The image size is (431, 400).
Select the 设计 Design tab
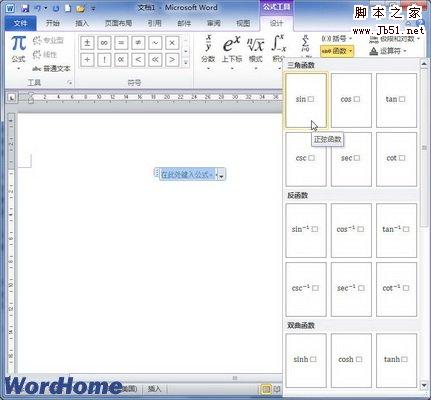(x=276, y=23)
